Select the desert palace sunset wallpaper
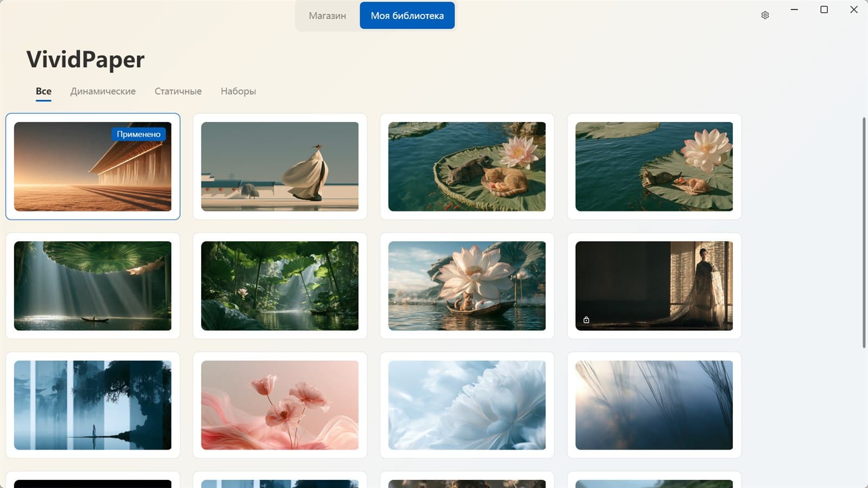868x488 pixels. click(93, 166)
